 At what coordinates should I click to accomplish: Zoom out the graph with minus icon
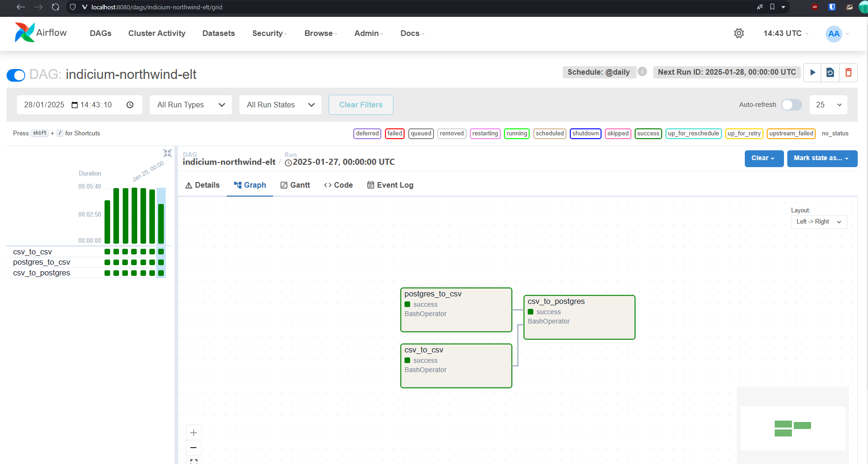(x=194, y=448)
